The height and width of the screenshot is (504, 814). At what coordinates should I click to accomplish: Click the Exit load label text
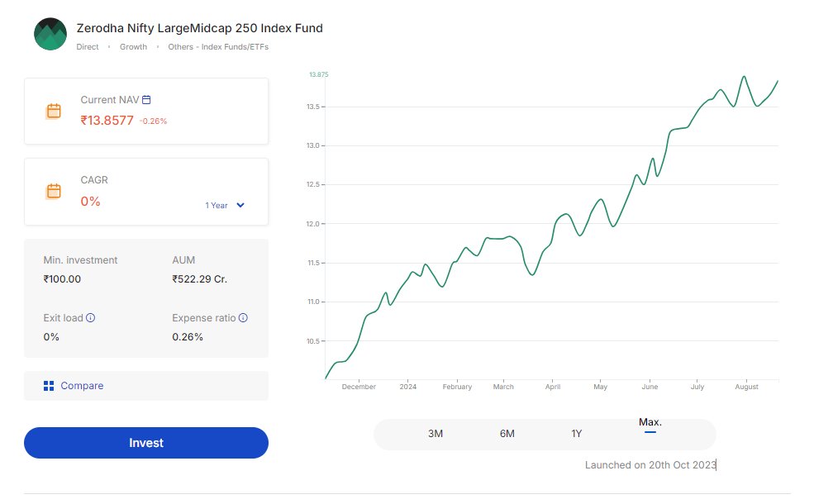tap(64, 317)
